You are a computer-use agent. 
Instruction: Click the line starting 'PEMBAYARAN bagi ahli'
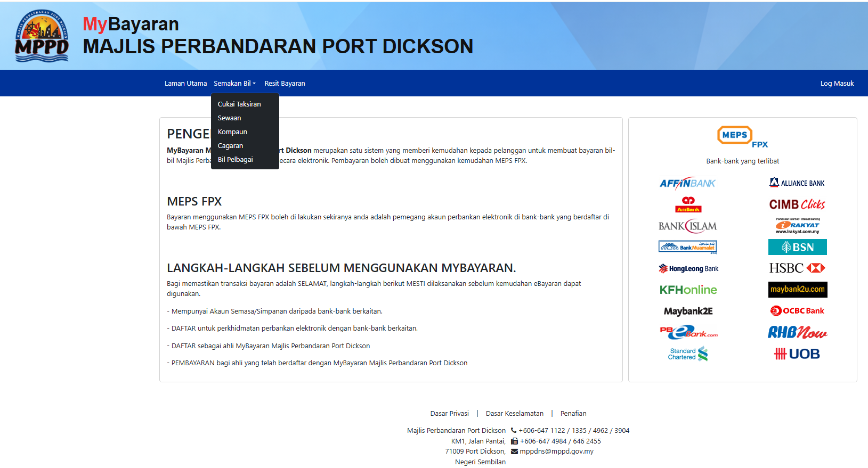click(317, 363)
